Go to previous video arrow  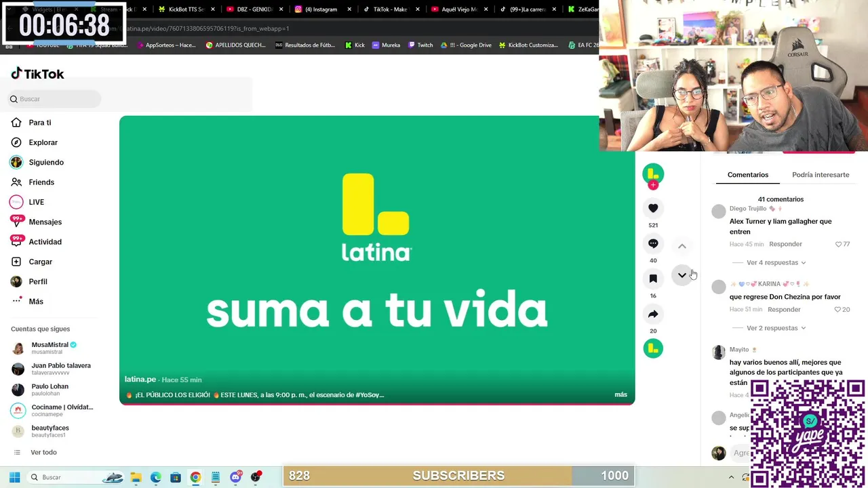[x=682, y=246]
